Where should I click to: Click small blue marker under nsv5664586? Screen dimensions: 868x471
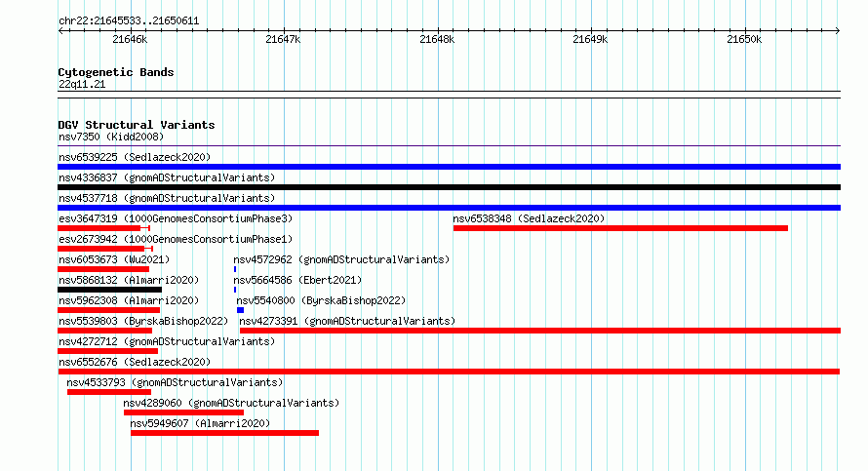[235, 290]
